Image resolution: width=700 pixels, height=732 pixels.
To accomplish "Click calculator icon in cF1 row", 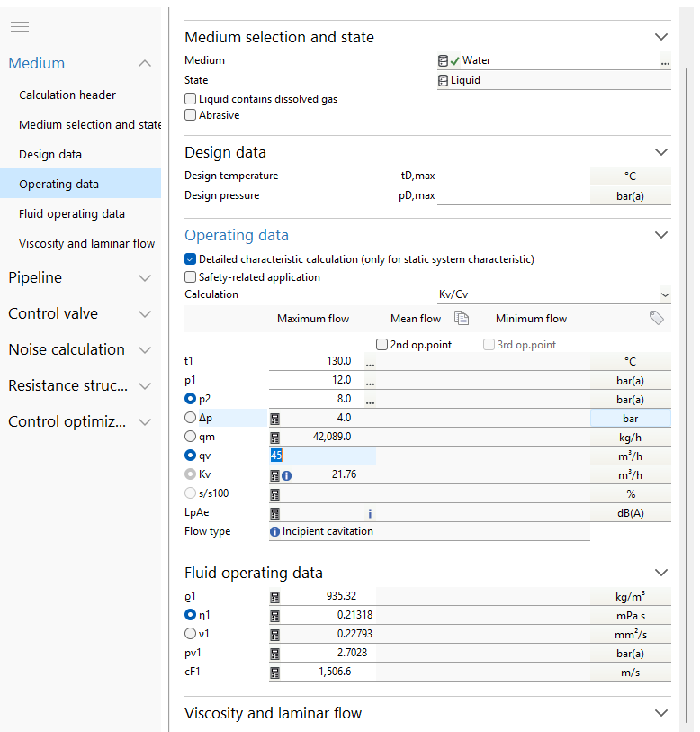I will 274,673.
